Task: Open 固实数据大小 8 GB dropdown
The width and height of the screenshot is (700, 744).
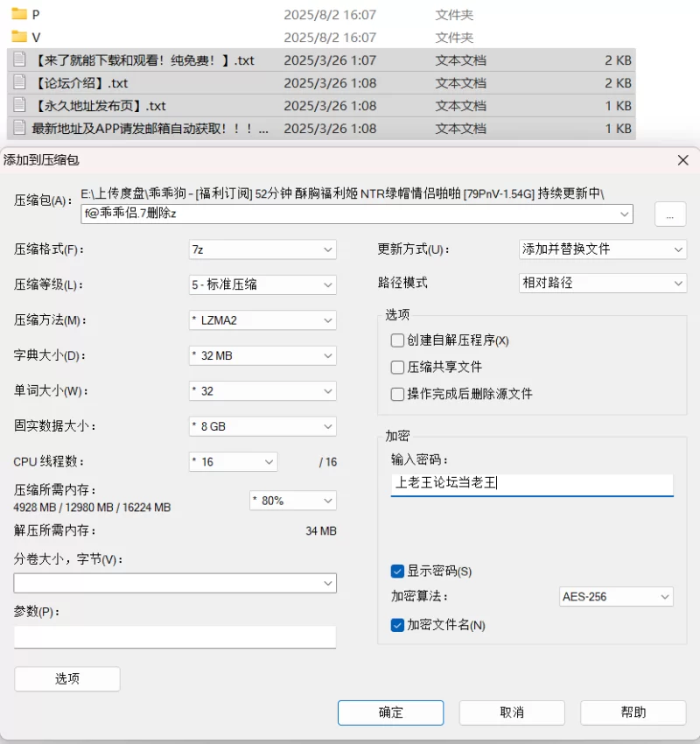Action: (x=262, y=426)
